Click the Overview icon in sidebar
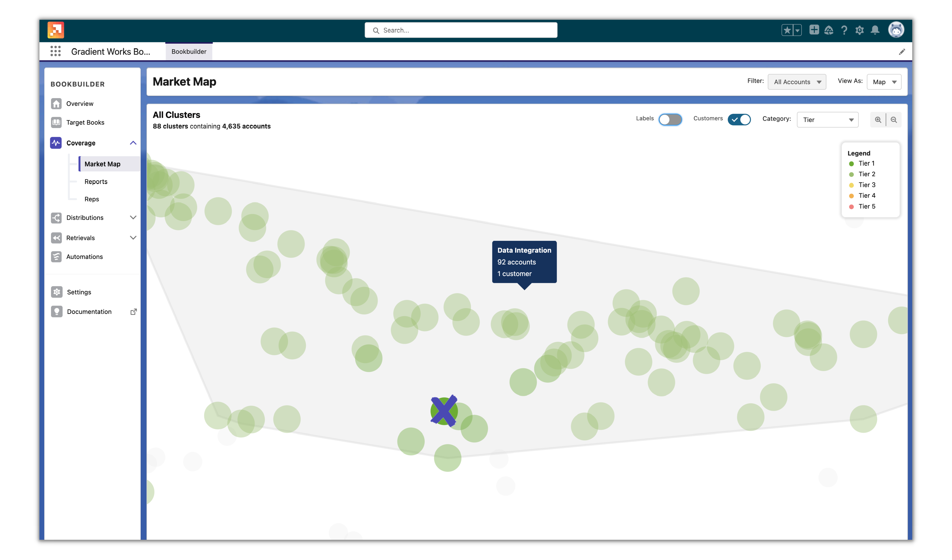The width and height of the screenshot is (952, 560). (x=56, y=103)
